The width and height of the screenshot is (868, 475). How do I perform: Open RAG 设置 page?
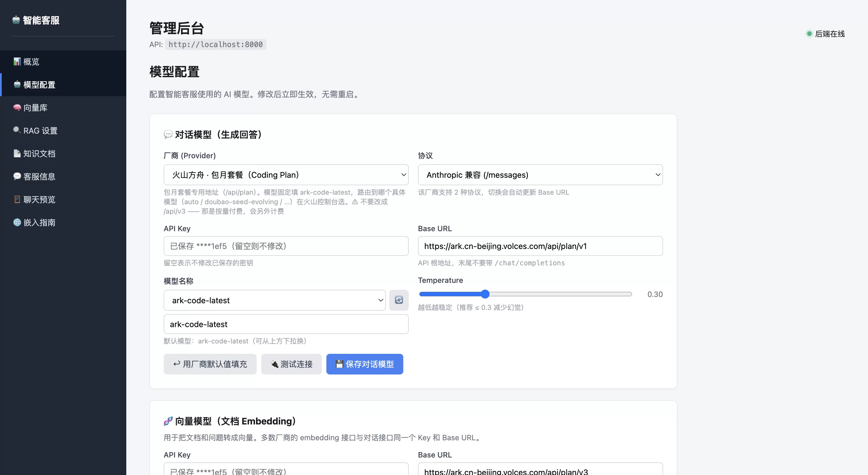pos(63,130)
